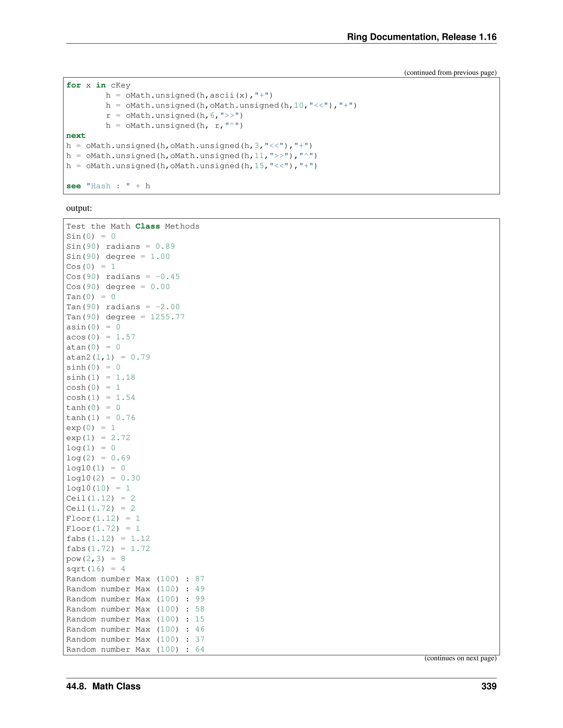Click the Tan(90) degree value 1255.77

[167, 317]
